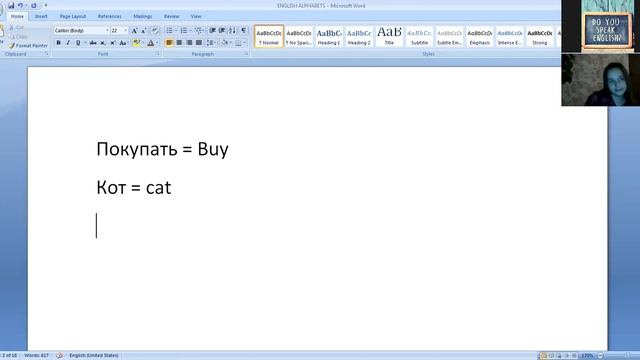Click the Format Painter button

click(28, 46)
